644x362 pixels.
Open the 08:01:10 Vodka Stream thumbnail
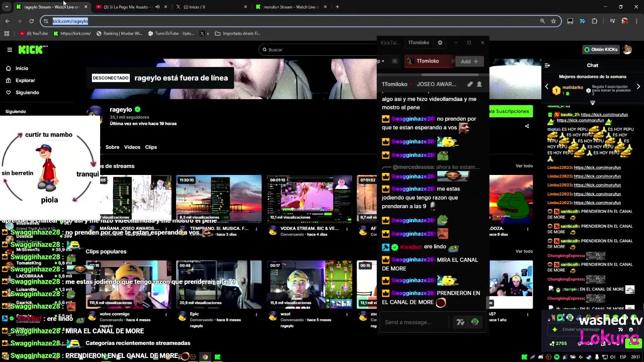tap(309, 198)
